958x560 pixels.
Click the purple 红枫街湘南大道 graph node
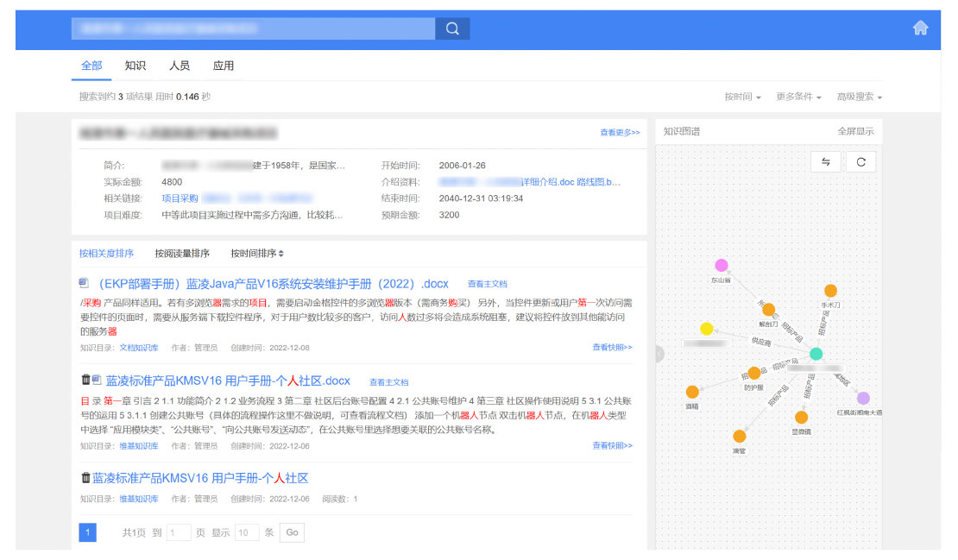point(863,398)
